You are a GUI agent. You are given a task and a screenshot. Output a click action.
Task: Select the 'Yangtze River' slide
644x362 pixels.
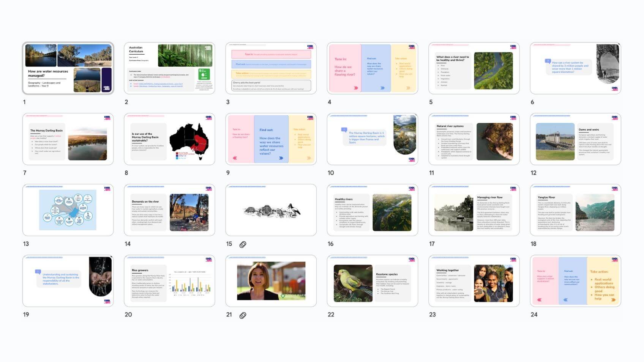coord(575,210)
